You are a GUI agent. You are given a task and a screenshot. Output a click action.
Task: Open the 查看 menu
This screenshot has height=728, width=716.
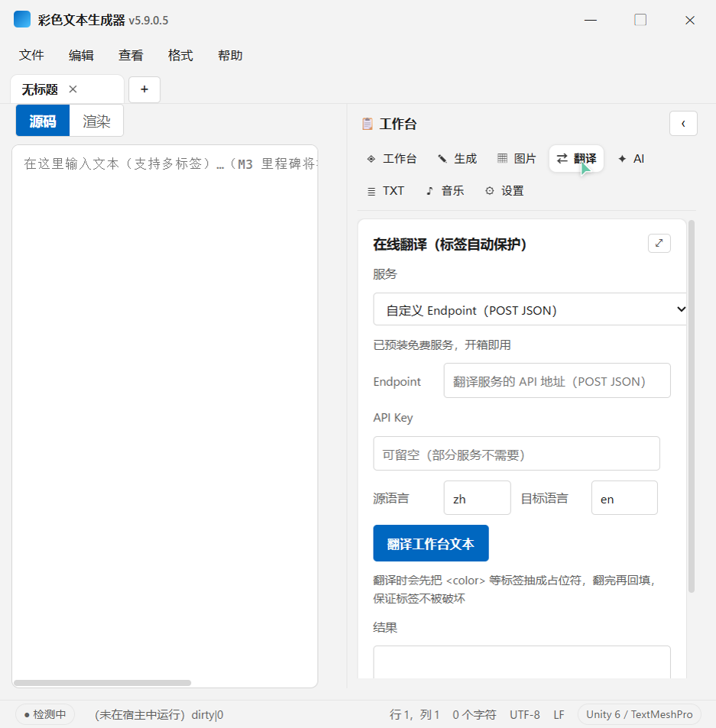coord(131,55)
